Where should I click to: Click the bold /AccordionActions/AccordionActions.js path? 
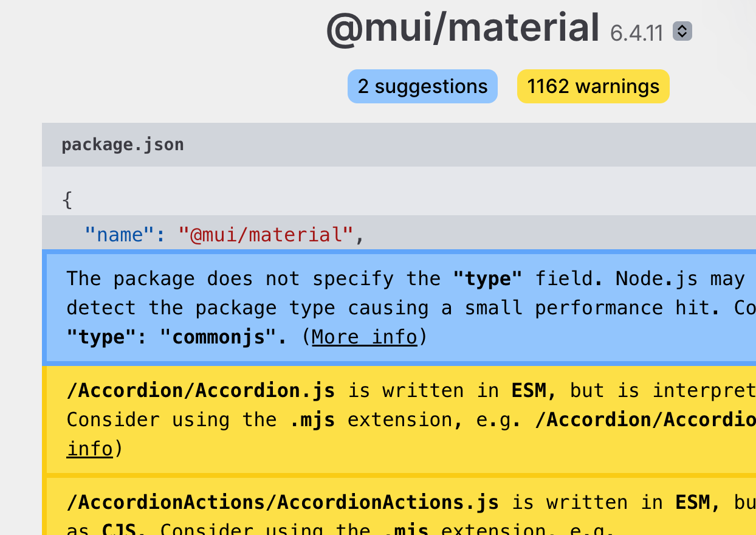pyautogui.click(x=283, y=502)
